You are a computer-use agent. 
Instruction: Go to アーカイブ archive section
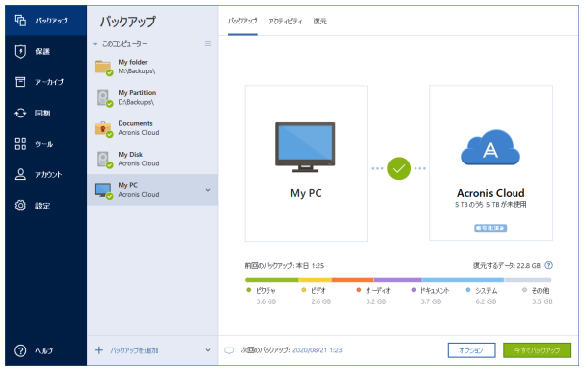pos(46,82)
